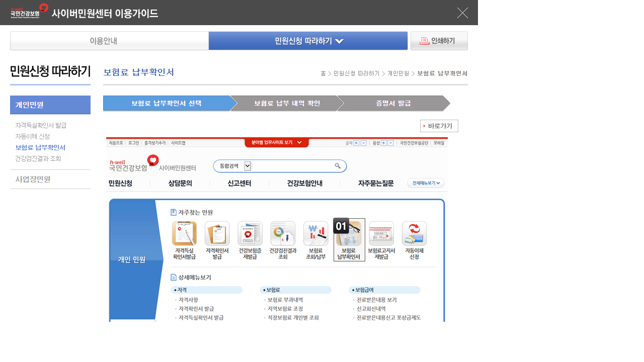The width and height of the screenshot is (644, 362).
Task: Click the 자동이체 신청 icon
Action: click(415, 240)
